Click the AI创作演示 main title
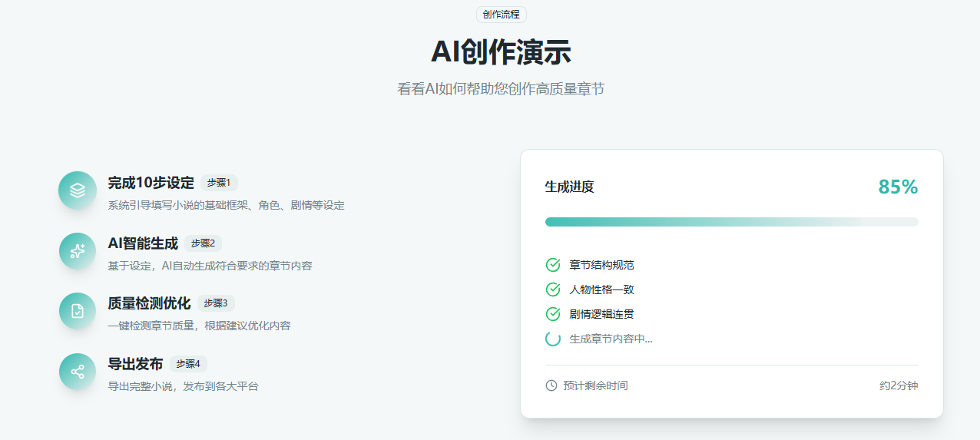 pos(501,53)
